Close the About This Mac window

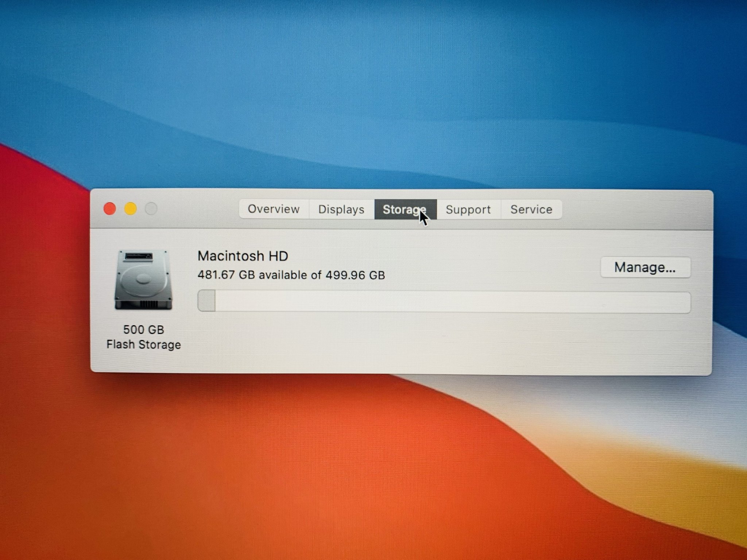(x=110, y=209)
